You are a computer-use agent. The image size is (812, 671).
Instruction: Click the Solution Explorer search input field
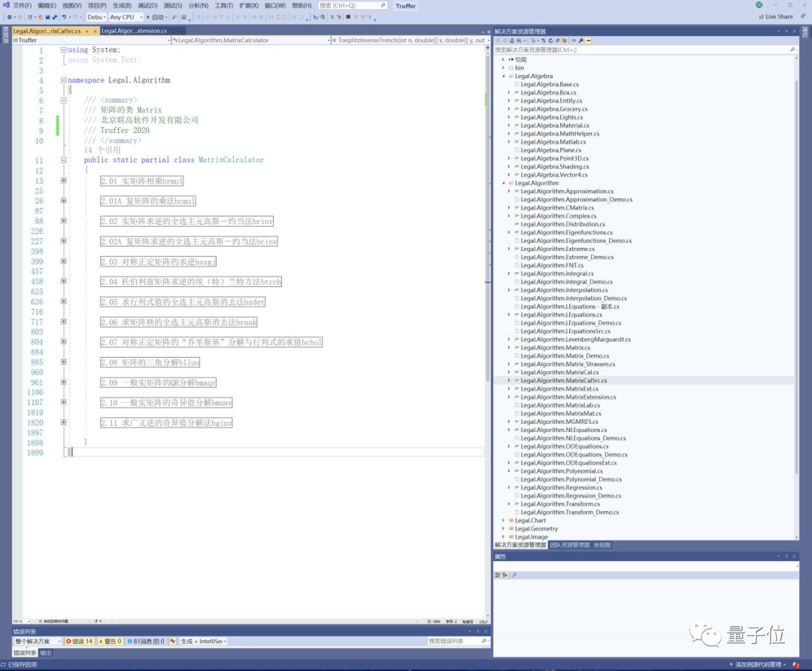[639, 50]
